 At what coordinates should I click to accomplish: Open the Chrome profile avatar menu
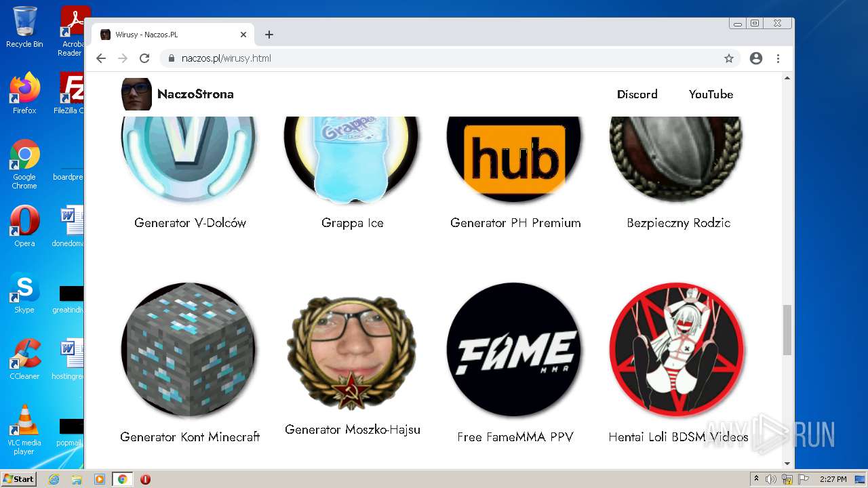pos(756,58)
